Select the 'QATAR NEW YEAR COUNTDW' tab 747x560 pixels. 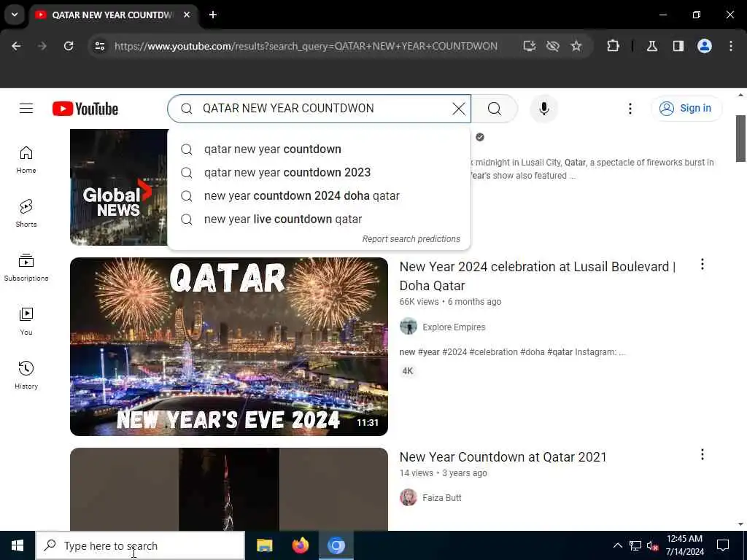[x=112, y=15]
